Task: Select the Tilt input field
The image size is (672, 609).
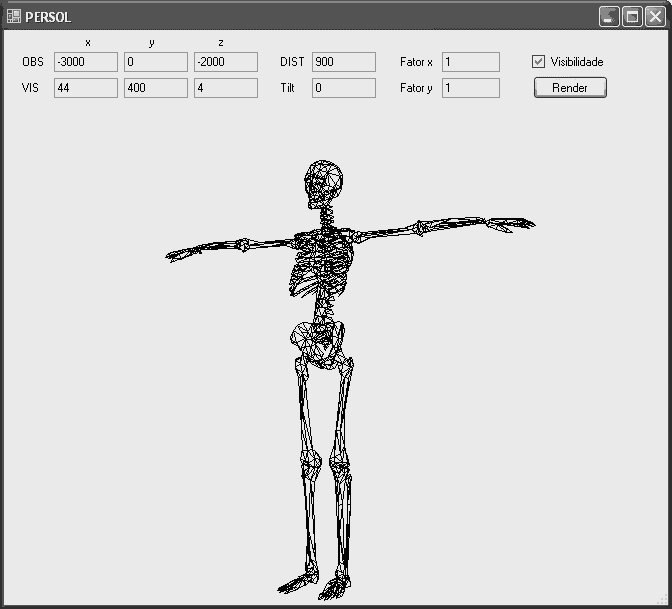Action: [343, 88]
